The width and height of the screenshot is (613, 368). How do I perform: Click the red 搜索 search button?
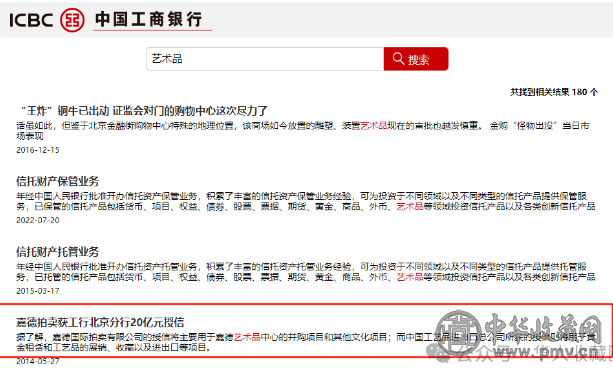point(416,59)
